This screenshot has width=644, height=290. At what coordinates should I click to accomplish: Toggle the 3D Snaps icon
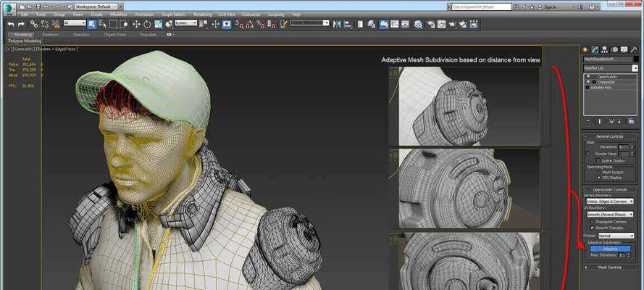[x=238, y=24]
